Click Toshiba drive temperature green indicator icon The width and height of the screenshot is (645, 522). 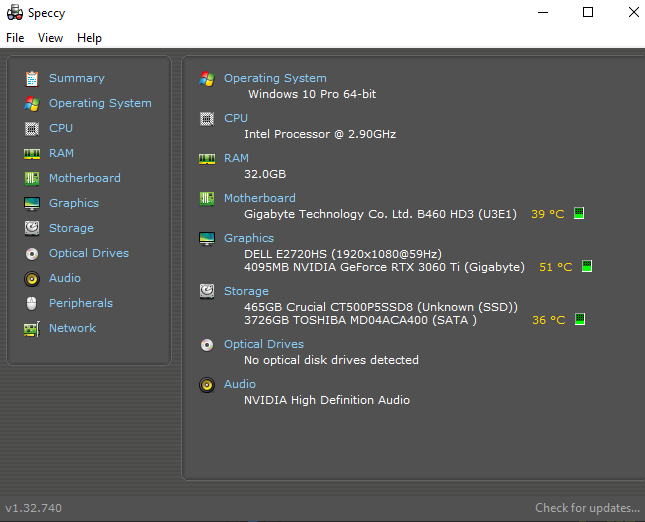coord(580,319)
